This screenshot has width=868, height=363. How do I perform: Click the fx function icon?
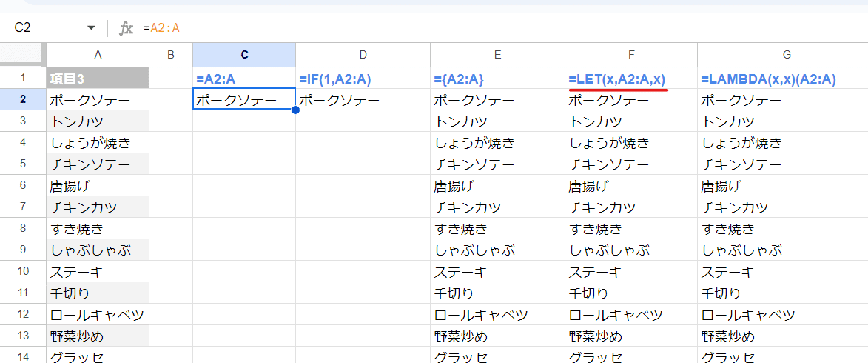[x=127, y=27]
